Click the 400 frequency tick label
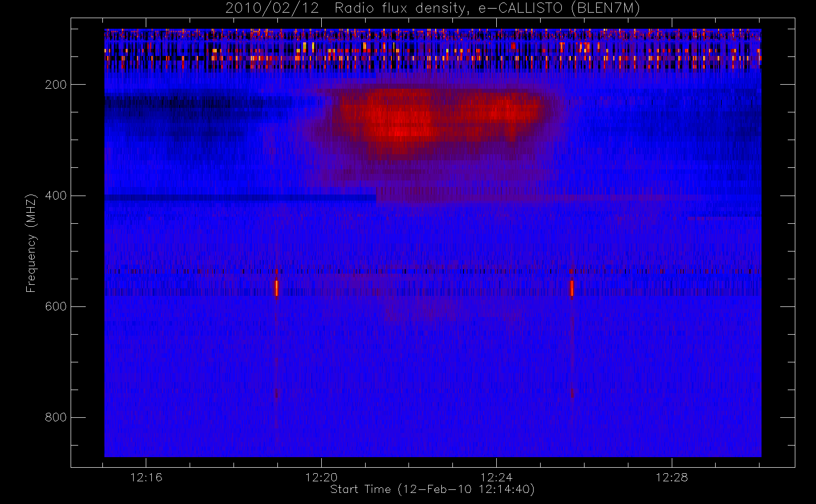The width and height of the screenshot is (816, 504). pyautogui.click(x=56, y=196)
